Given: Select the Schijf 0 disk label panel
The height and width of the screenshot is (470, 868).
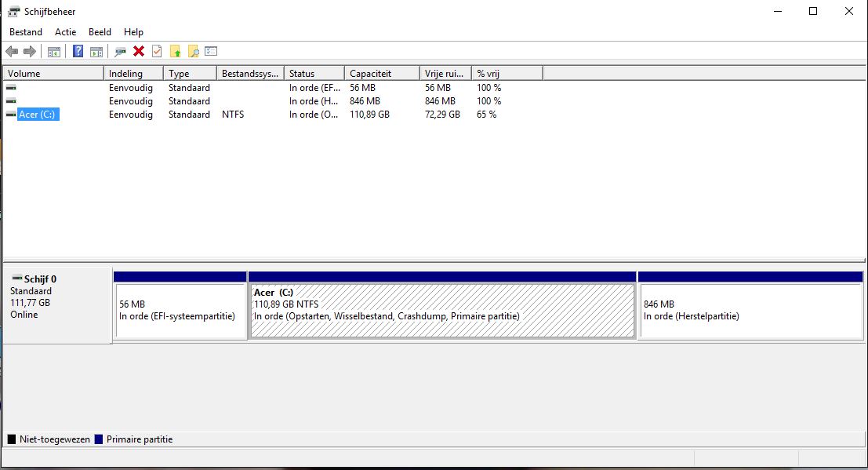Looking at the screenshot, I should tap(57, 305).
